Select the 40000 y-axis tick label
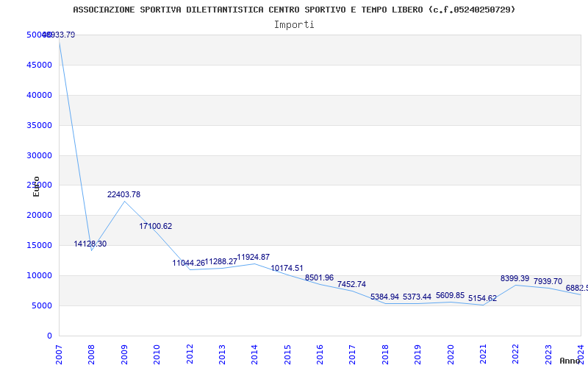588x368 pixels. click(40, 96)
